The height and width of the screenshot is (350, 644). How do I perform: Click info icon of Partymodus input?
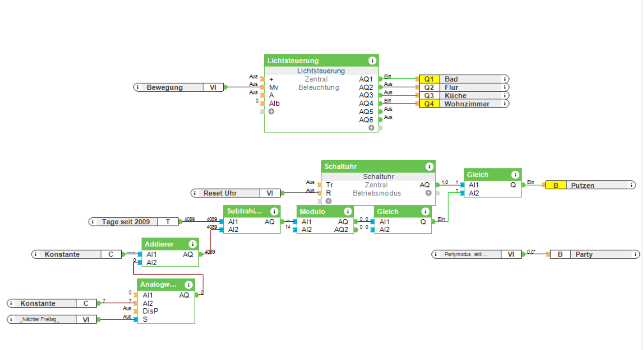[x=436, y=254]
